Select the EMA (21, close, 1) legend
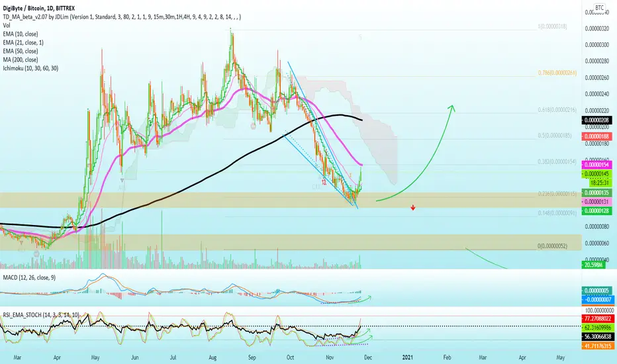617x364 pixels. tap(23, 42)
